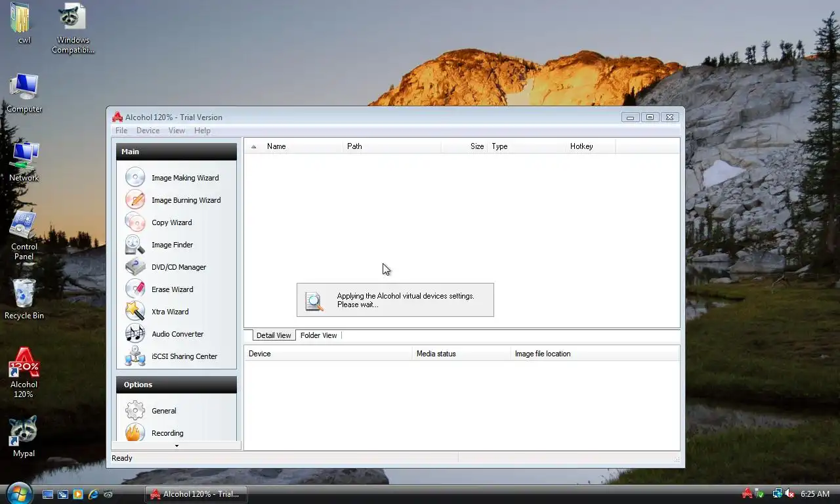Launch Internet Explorer from quick launch

pos(93,494)
